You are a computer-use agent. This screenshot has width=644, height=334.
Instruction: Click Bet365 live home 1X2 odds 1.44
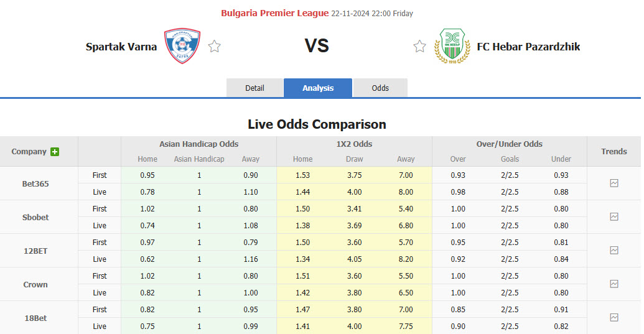[x=302, y=192]
